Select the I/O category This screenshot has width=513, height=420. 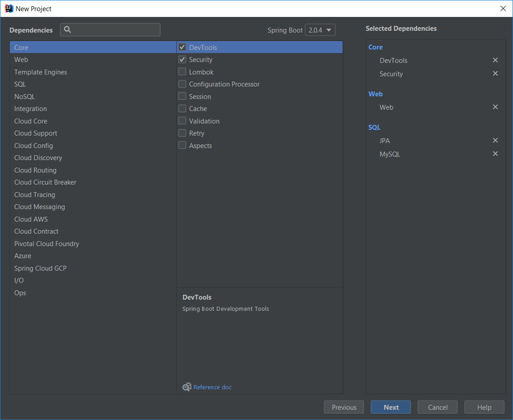[93, 280]
